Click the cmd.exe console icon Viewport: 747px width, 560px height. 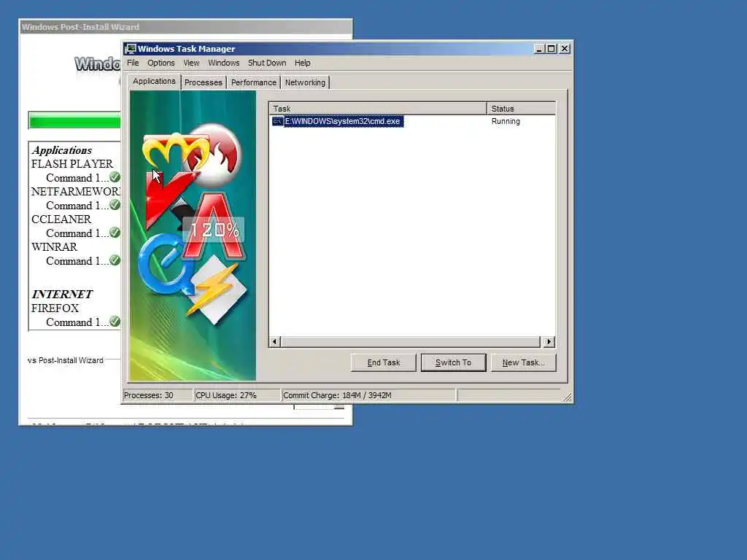tap(277, 122)
